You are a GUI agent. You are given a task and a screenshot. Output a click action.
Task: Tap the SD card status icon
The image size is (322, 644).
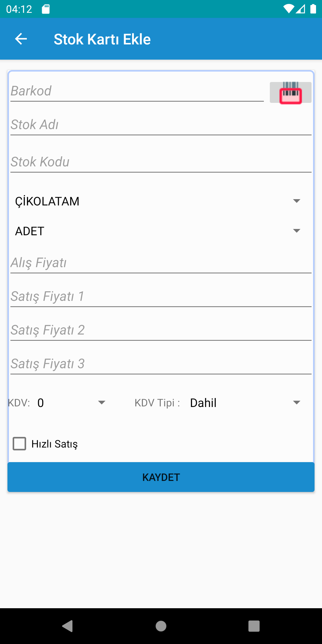pyautogui.click(x=46, y=9)
